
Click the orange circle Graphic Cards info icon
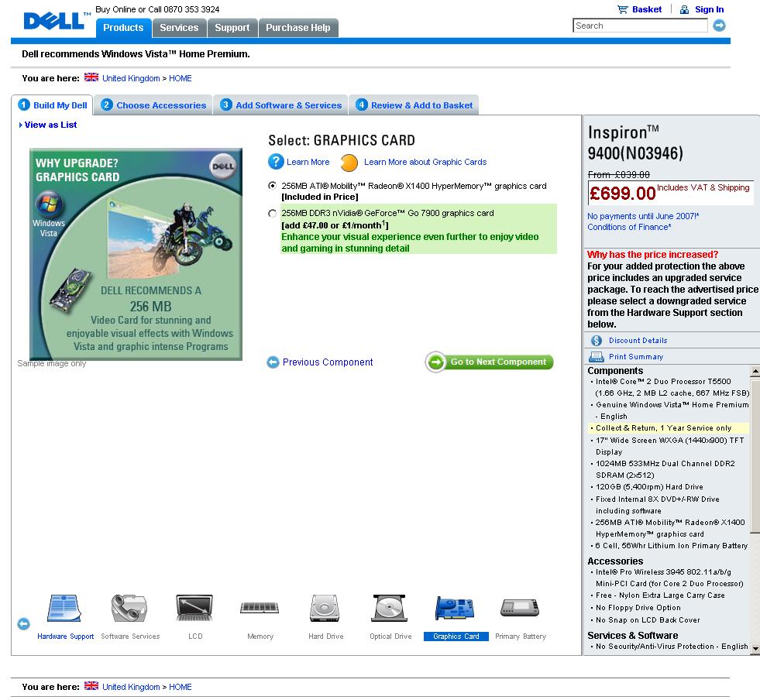coord(349,163)
